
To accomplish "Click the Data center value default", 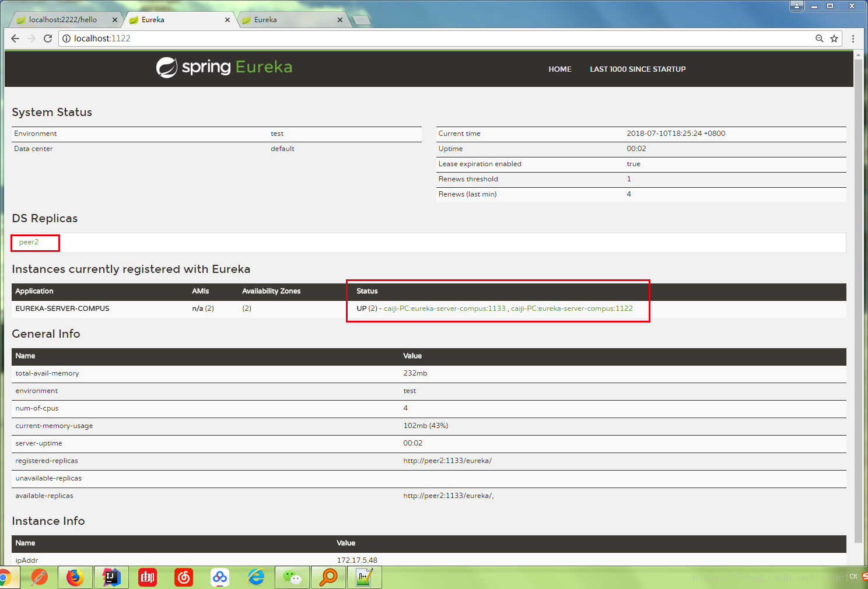I will (x=282, y=149).
